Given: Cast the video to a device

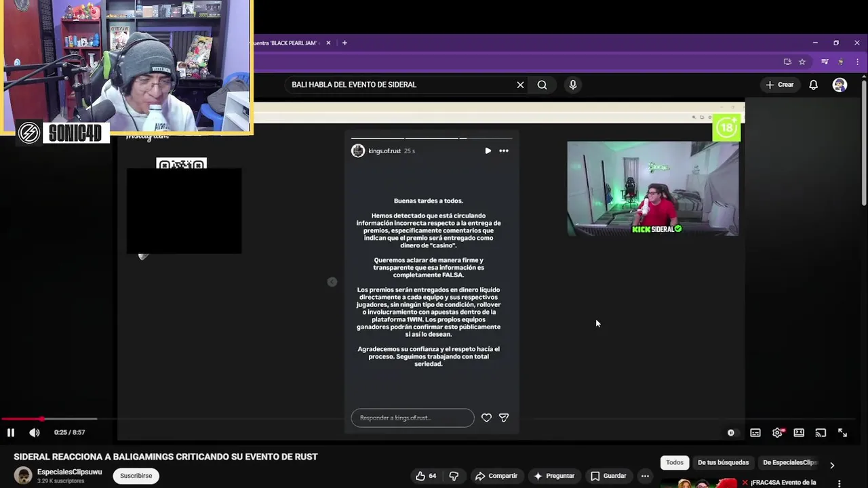Looking at the screenshot, I should coord(821,432).
